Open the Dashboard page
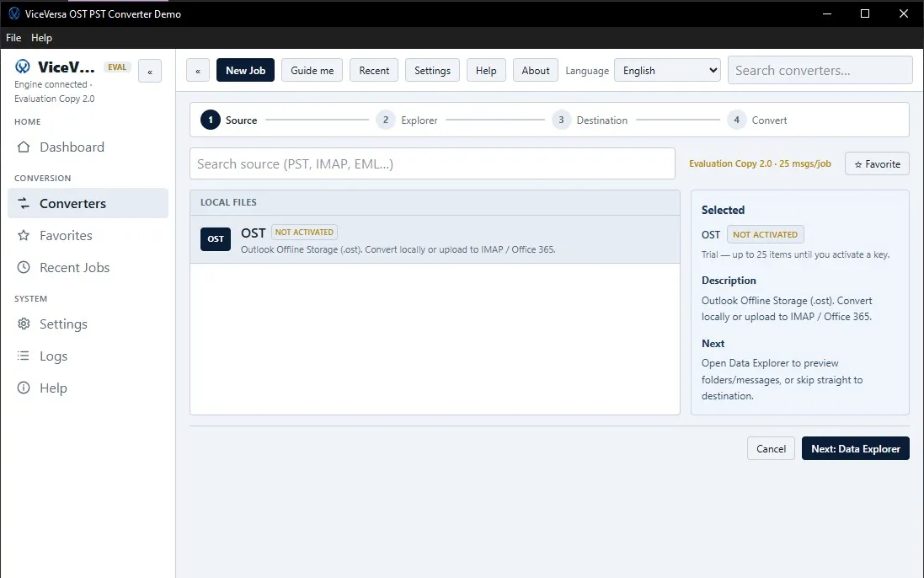Viewport: 924px width, 578px height. click(88, 147)
